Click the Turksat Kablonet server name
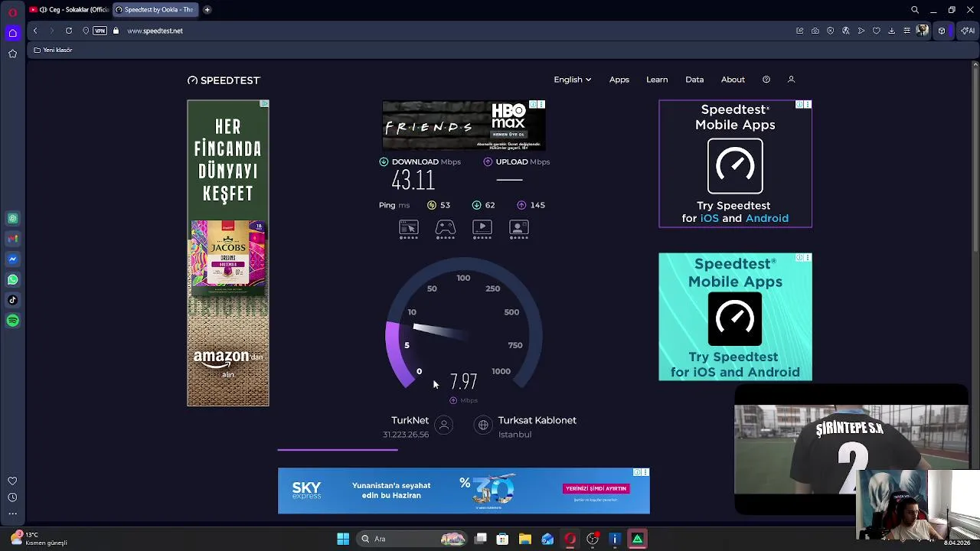980x551 pixels. [537, 420]
